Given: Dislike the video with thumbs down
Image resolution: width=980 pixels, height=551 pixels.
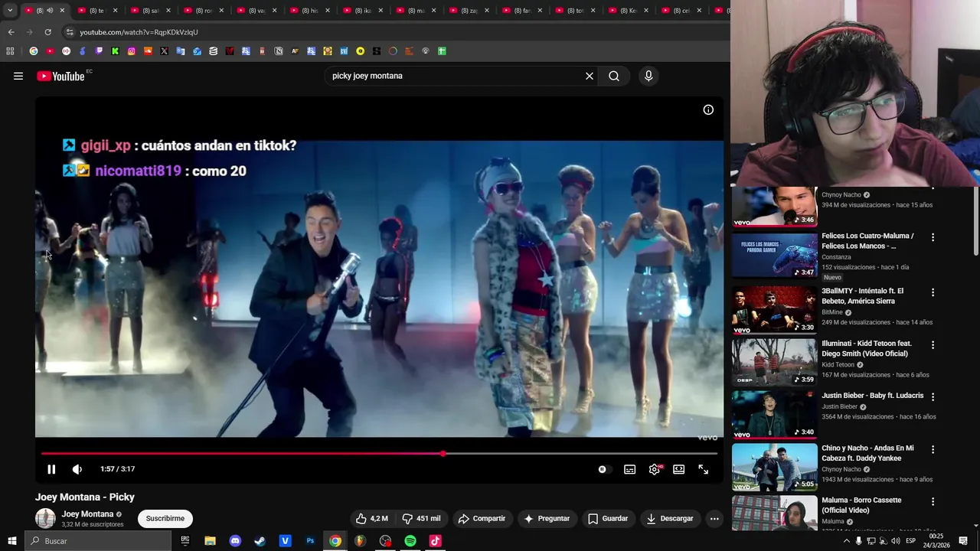Looking at the screenshot, I should tap(422, 518).
